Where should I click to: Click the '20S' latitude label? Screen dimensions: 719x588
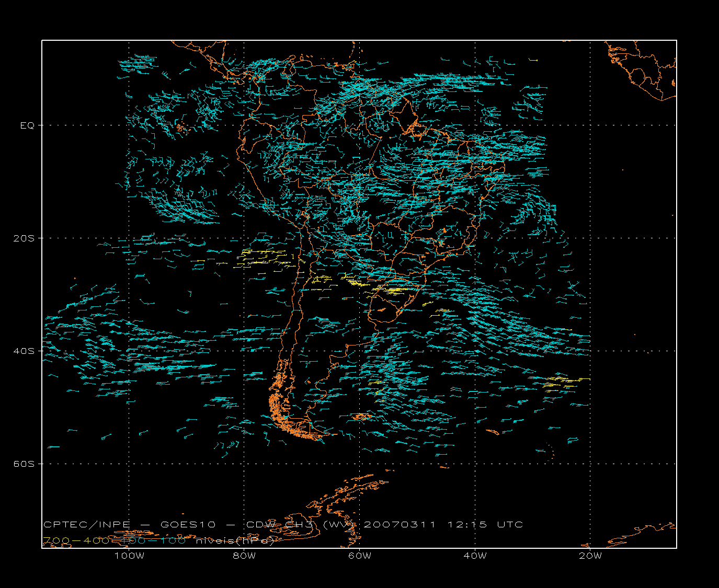(x=24, y=238)
